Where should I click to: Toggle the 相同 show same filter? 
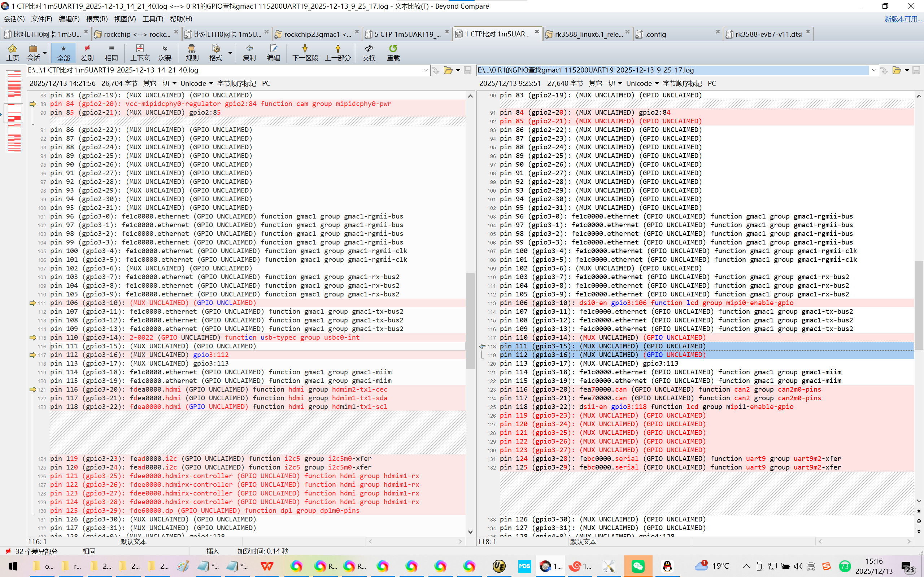111,52
